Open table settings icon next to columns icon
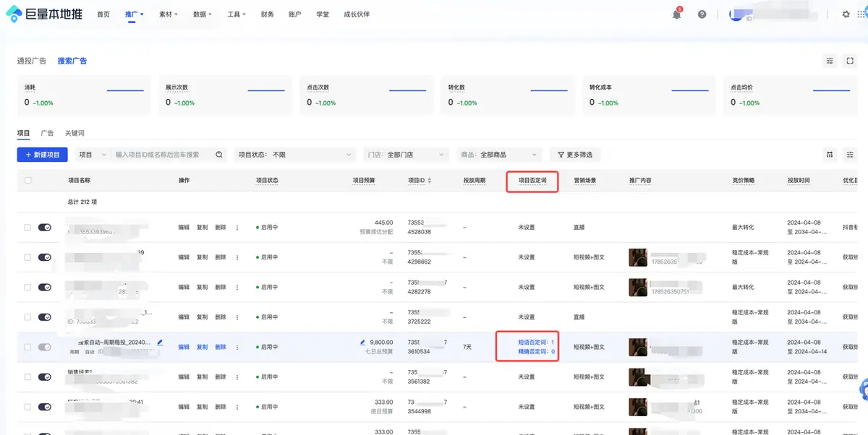 (850, 154)
